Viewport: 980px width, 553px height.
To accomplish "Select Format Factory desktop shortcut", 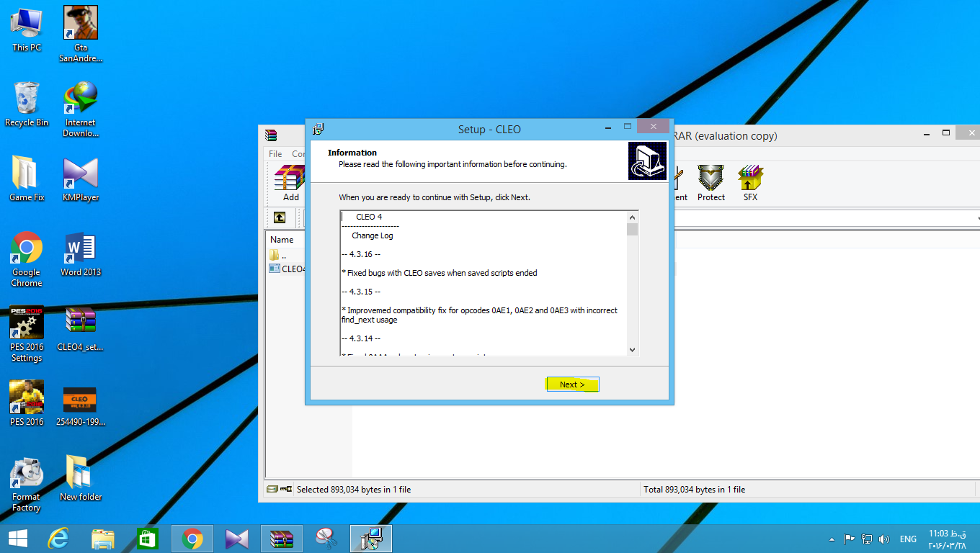I will (27, 484).
